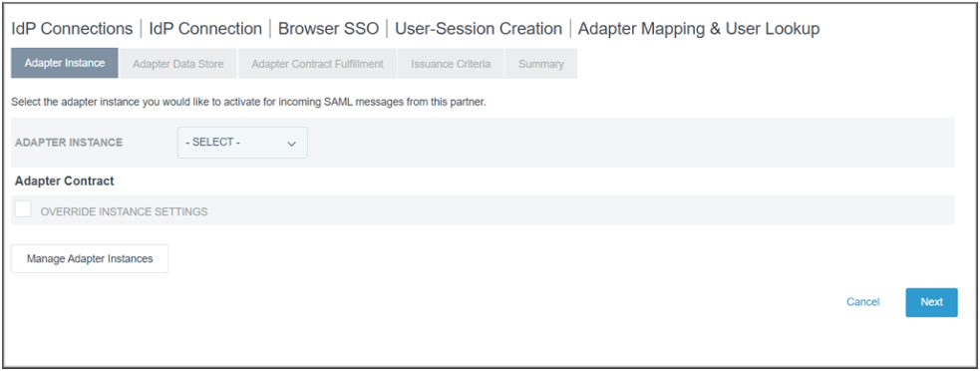Click the IdP Connection breadcrumb heading
The width and height of the screenshot is (980, 371).
pos(205,29)
